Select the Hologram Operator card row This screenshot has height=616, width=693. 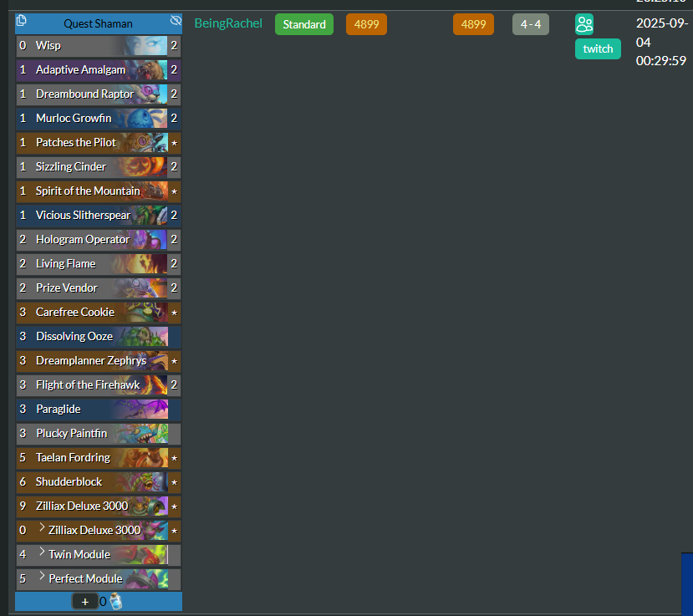pyautogui.click(x=99, y=240)
